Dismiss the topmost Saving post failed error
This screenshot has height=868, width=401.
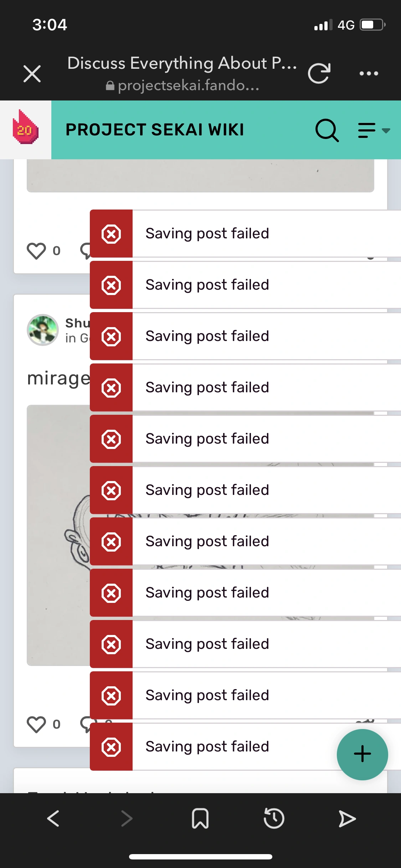click(112, 233)
